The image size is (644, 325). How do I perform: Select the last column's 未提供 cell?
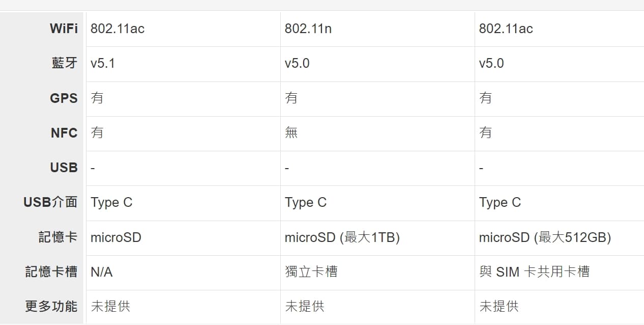coord(499,306)
